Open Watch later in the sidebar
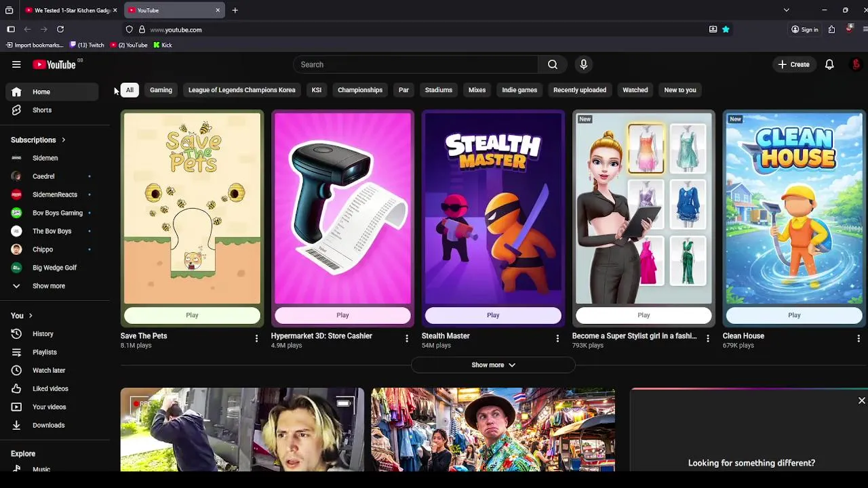Image resolution: width=868 pixels, height=488 pixels. pos(52,370)
